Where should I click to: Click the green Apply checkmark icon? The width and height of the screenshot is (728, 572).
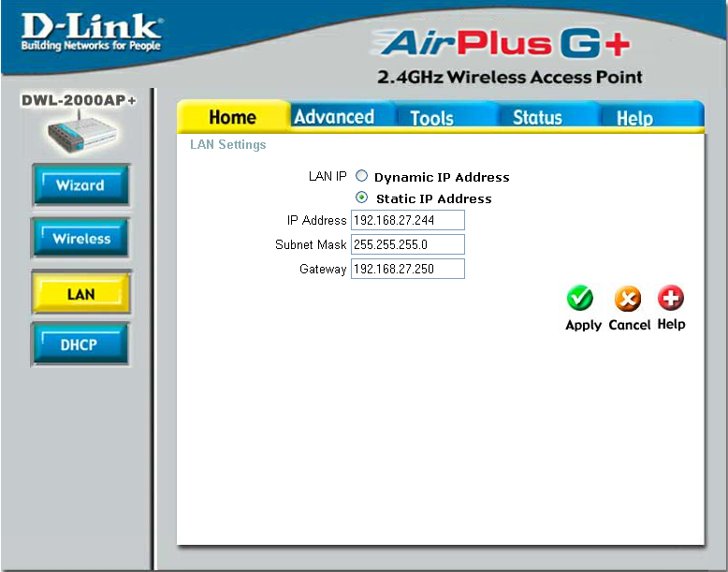(x=580, y=298)
